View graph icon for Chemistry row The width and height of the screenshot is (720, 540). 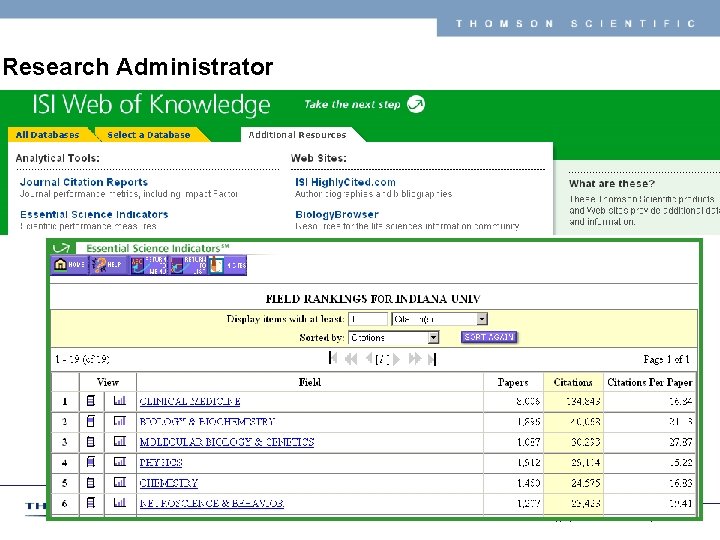tap(119, 482)
